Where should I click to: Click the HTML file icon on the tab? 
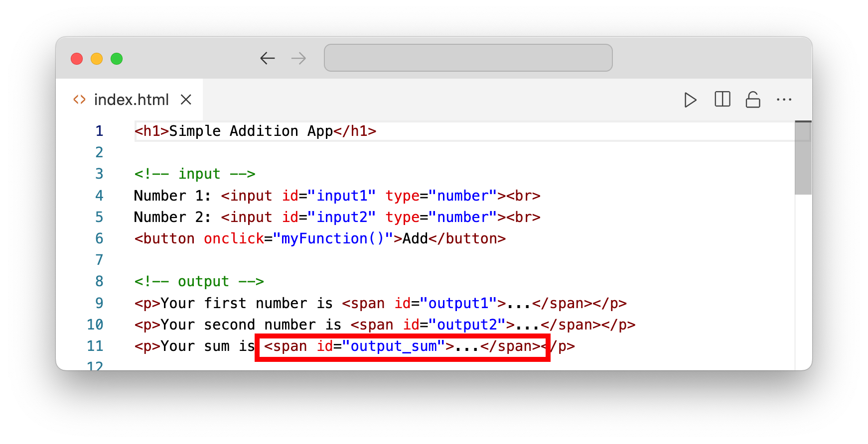[x=79, y=100]
